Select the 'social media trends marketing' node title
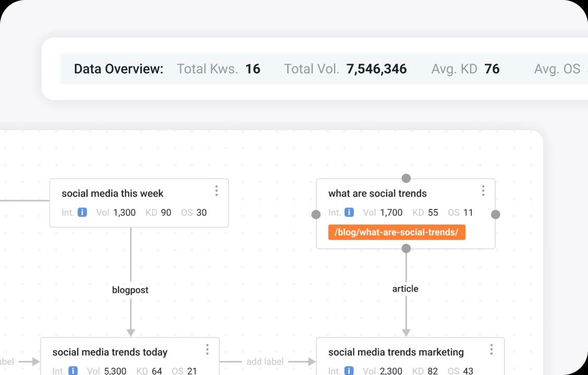 pyautogui.click(x=396, y=352)
